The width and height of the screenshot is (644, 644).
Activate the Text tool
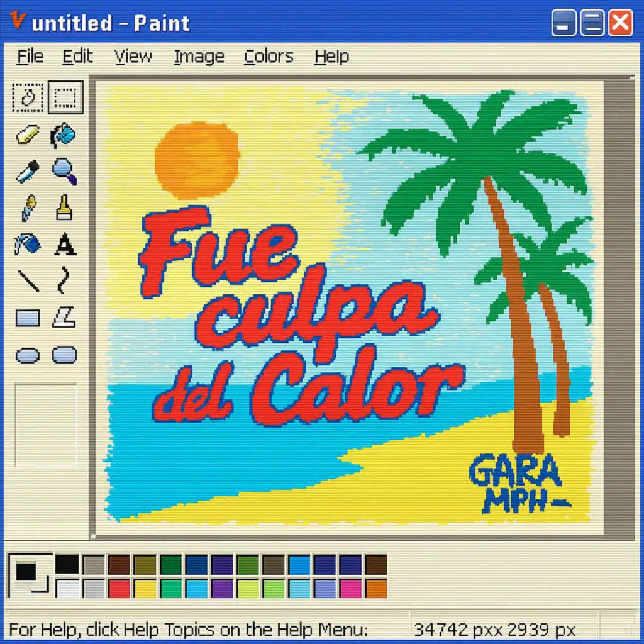[65, 245]
